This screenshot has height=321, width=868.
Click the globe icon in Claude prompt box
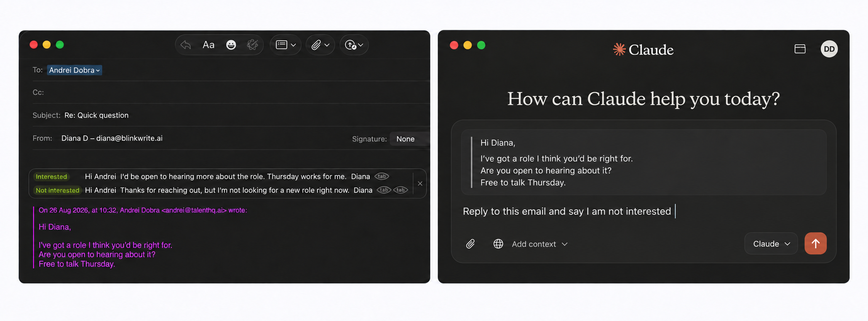498,244
